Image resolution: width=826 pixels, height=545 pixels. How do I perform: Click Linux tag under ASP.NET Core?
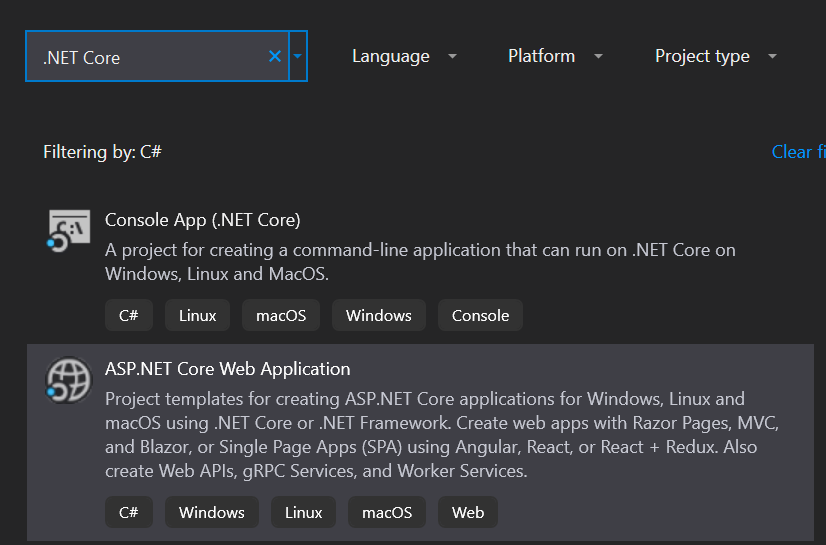tap(303, 513)
